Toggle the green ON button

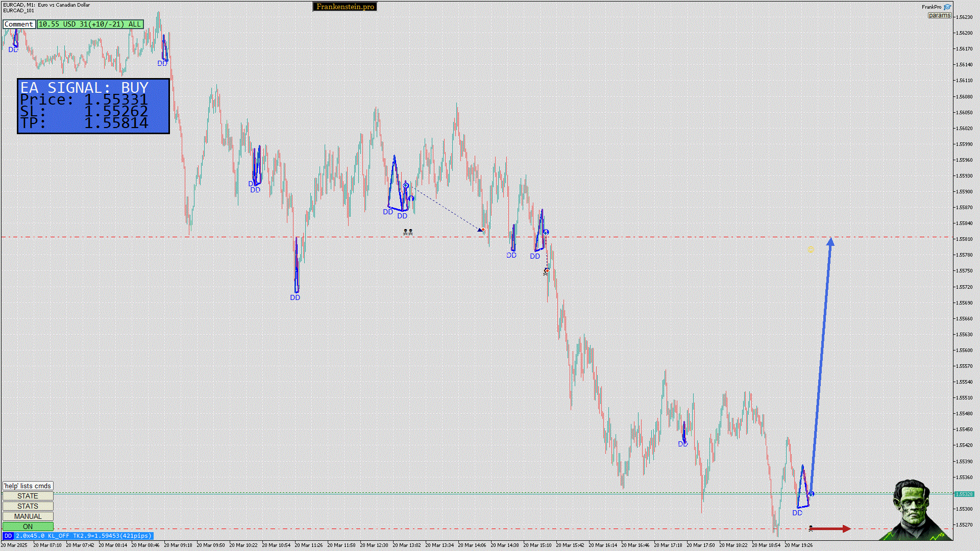click(28, 527)
